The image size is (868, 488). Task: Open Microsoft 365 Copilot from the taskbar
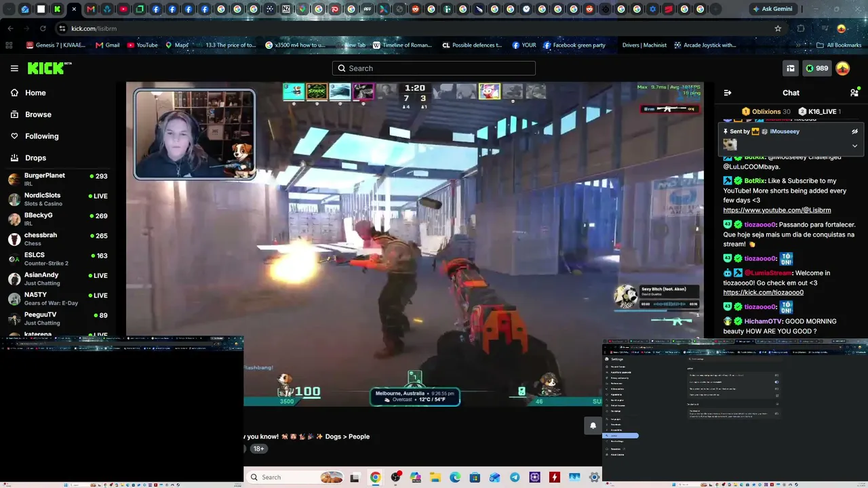[415, 477]
